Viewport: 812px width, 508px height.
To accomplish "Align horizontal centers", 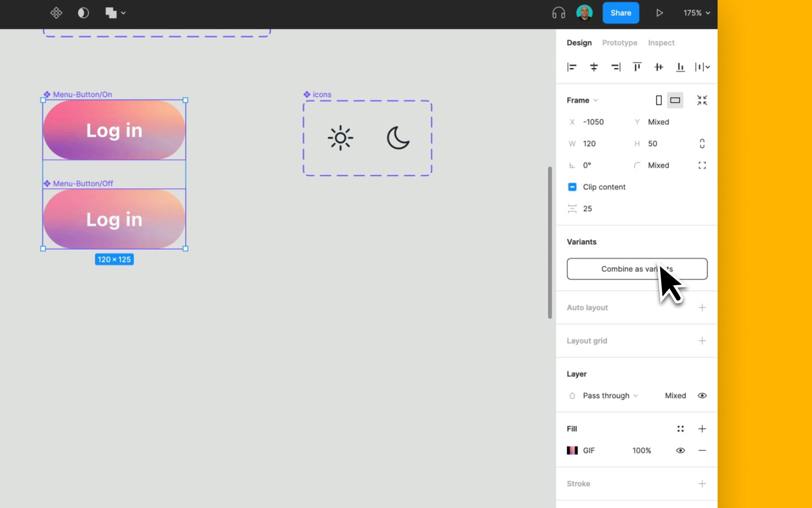I will (594, 67).
